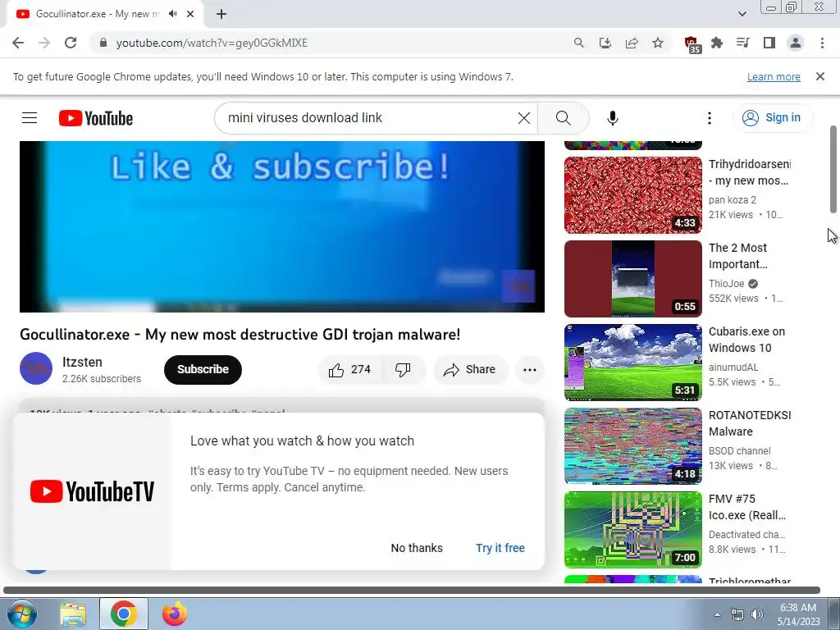Open the zoom magnifier in address bar
This screenshot has height=630, width=840.
pyautogui.click(x=578, y=43)
